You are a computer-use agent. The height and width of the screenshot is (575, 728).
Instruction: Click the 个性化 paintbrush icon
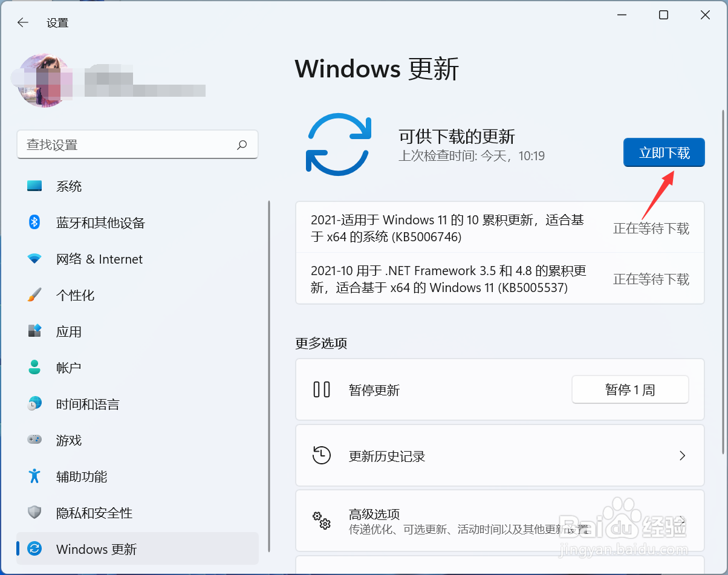click(34, 295)
